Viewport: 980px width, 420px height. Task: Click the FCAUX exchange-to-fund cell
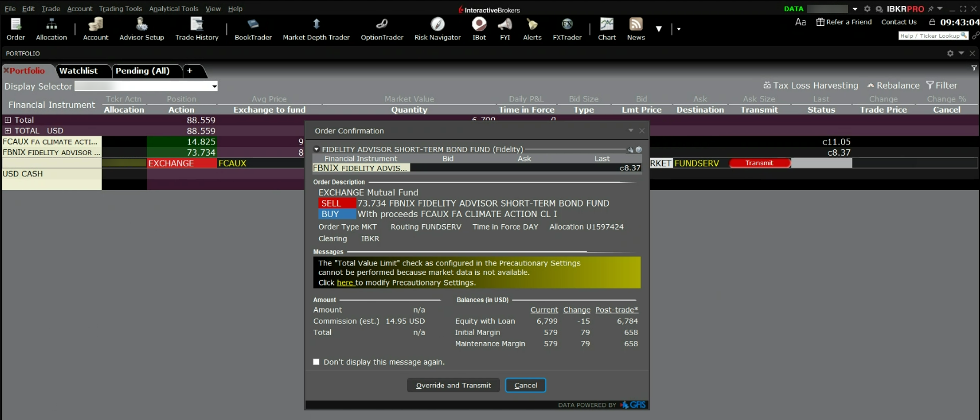tap(261, 163)
